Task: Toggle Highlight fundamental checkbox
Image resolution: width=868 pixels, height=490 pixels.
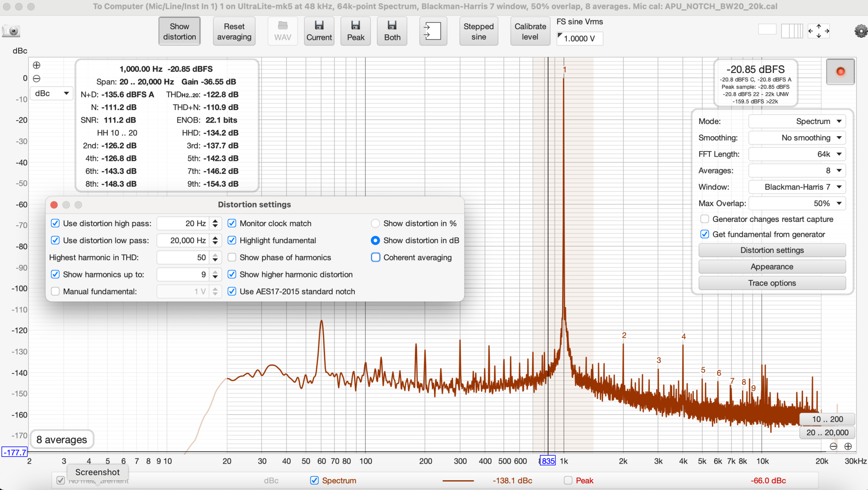Action: [x=232, y=240]
